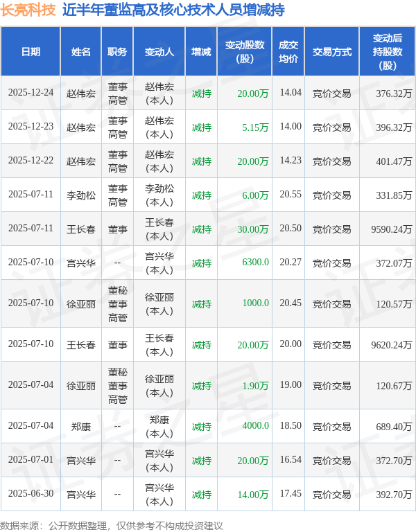Click average price 17.45
Image resolution: width=416 pixels, height=532 pixels.
click(291, 494)
